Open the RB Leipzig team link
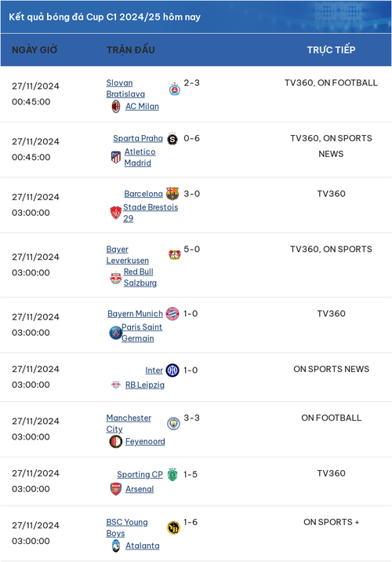Viewport: 392px width, 562px height. point(144,385)
